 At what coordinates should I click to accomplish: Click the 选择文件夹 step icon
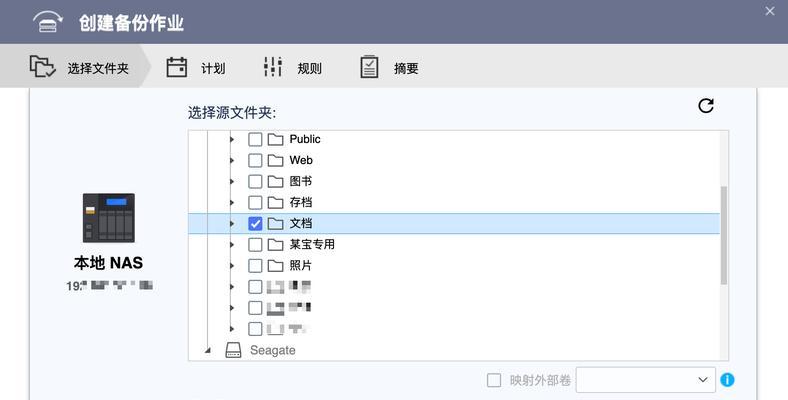pos(42,66)
